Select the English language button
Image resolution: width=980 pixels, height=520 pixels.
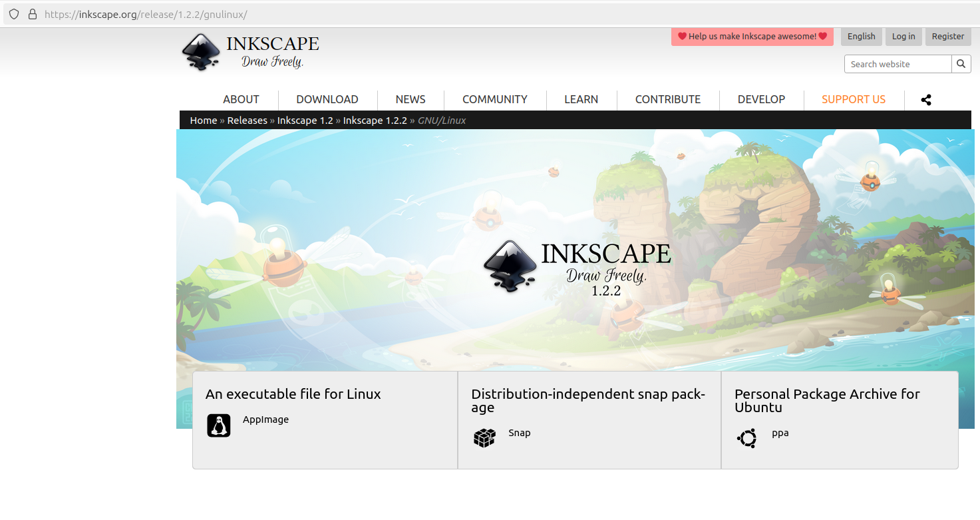pyautogui.click(x=861, y=36)
